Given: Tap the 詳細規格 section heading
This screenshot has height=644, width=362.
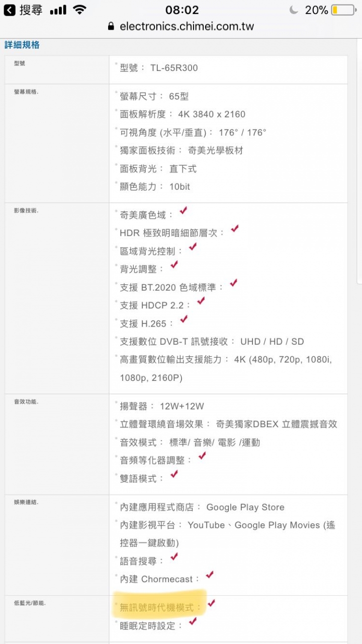Looking at the screenshot, I should tap(22, 45).
